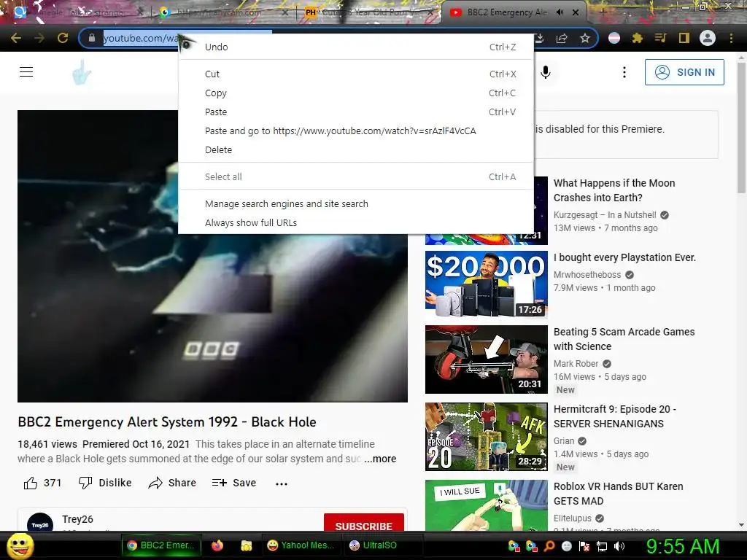
Task: Click the voice search microphone icon
Action: (x=546, y=72)
